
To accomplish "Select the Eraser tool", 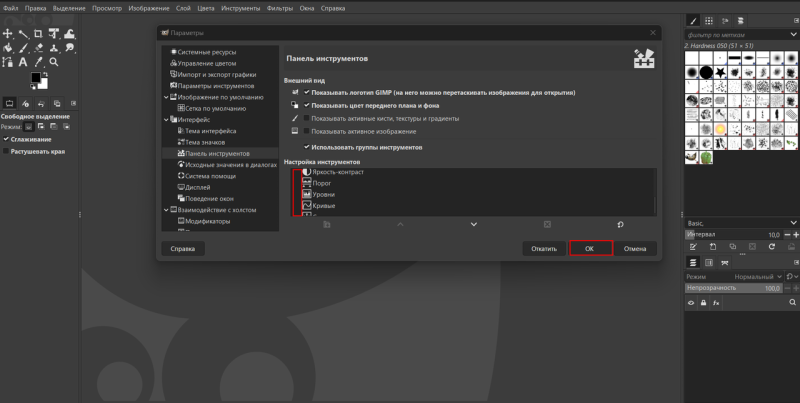I will tap(39, 48).
